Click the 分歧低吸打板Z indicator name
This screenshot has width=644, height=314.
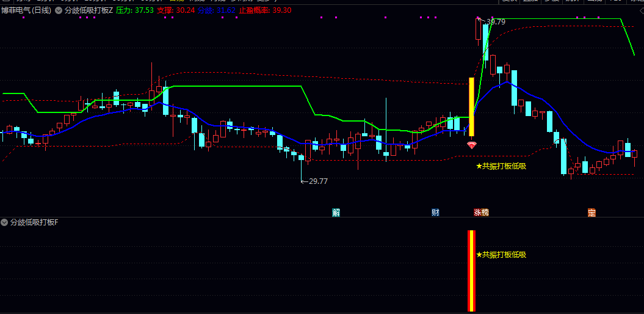tap(89, 10)
